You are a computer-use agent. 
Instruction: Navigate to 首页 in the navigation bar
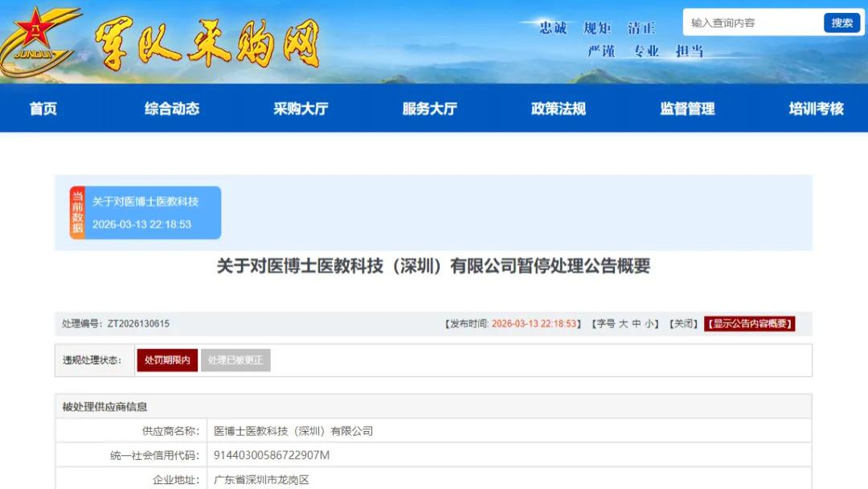(x=43, y=109)
